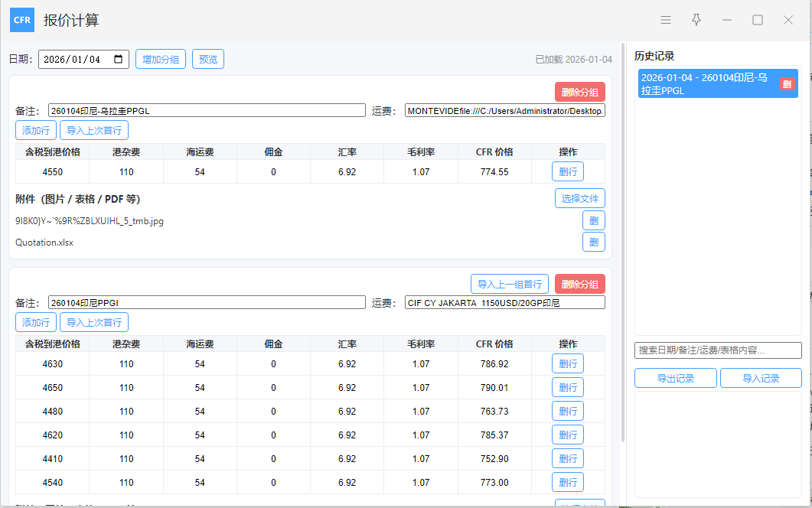
Task: Open the calendar picker in date field
Action: [119, 59]
